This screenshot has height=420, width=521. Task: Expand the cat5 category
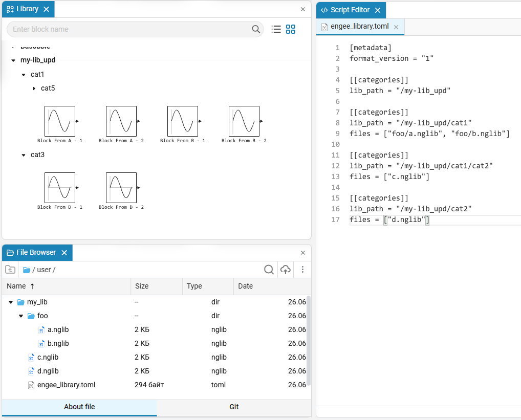click(34, 89)
